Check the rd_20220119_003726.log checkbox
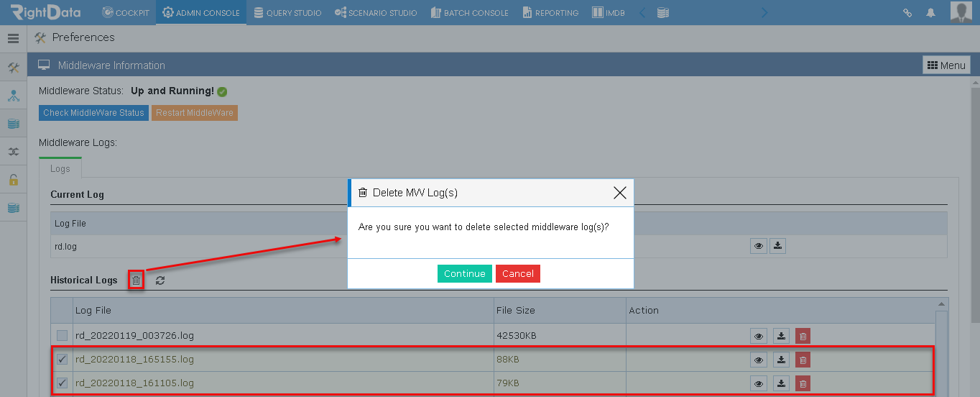980x397 pixels. pyautogui.click(x=63, y=335)
